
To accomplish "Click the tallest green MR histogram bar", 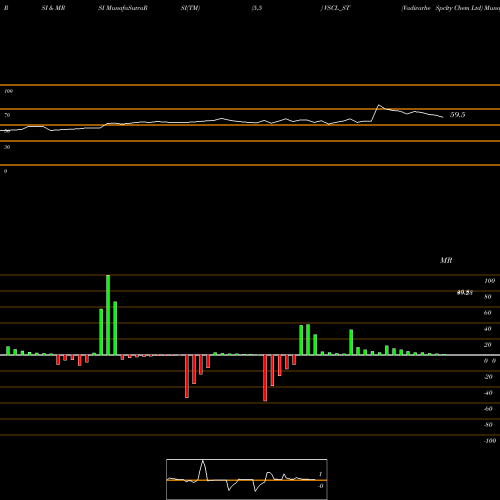I will click(x=108, y=315).
